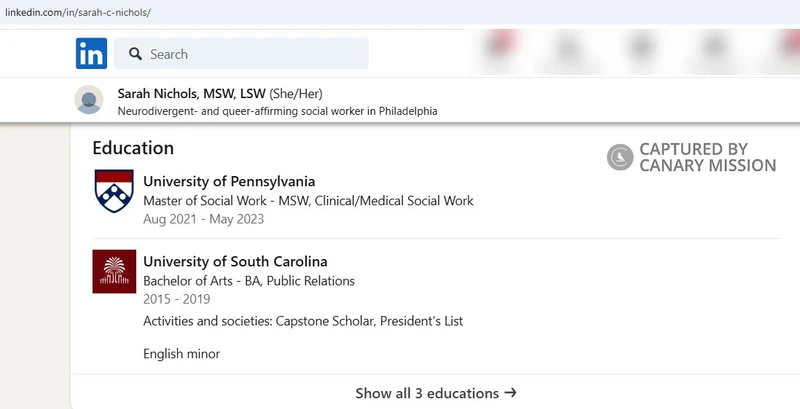800x409 pixels.
Task: Expand Show all 3 educations
Action: 427,393
